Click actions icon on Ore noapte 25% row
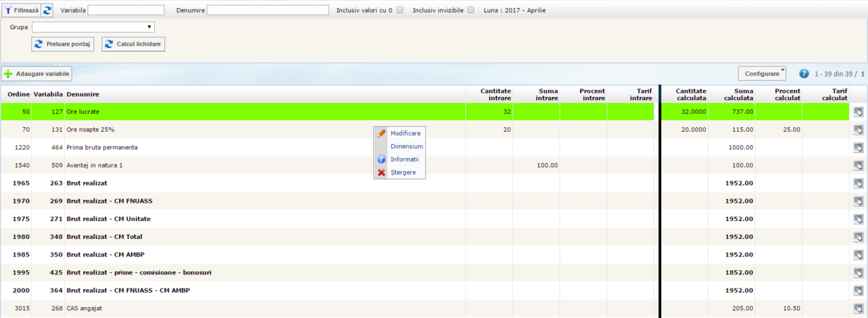This screenshot has height=318, width=868. coord(858,130)
